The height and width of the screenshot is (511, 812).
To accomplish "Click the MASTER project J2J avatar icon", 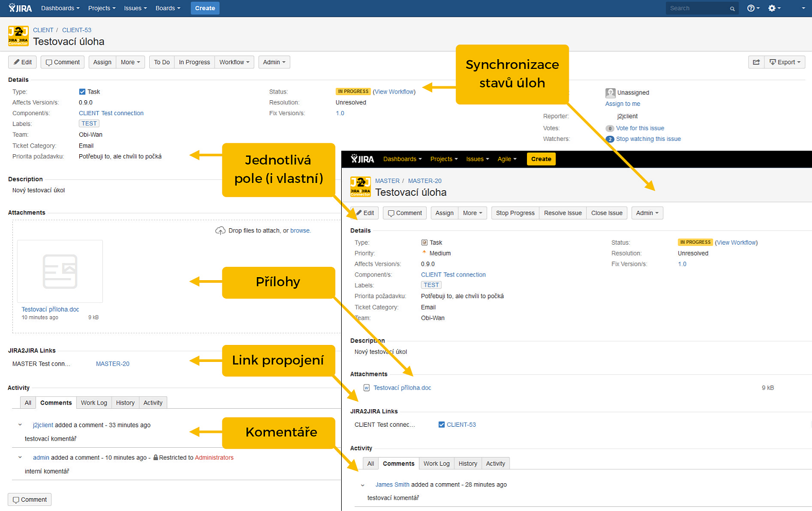I will tap(360, 187).
